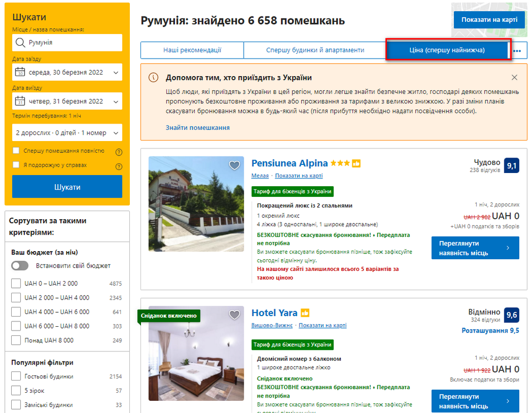
Task: Click the info icon in Ukraine help banner
Action: tap(154, 78)
